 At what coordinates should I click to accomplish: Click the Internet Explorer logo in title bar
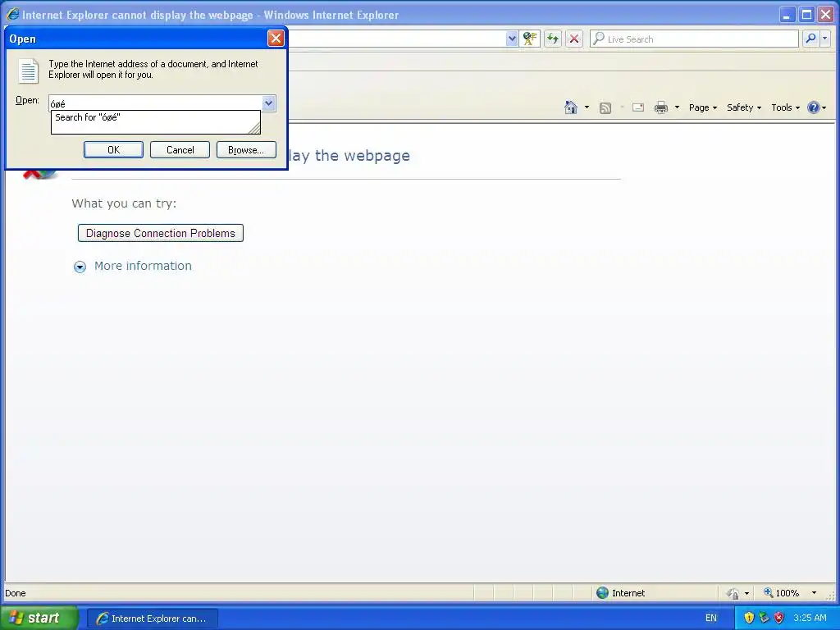pos(13,15)
